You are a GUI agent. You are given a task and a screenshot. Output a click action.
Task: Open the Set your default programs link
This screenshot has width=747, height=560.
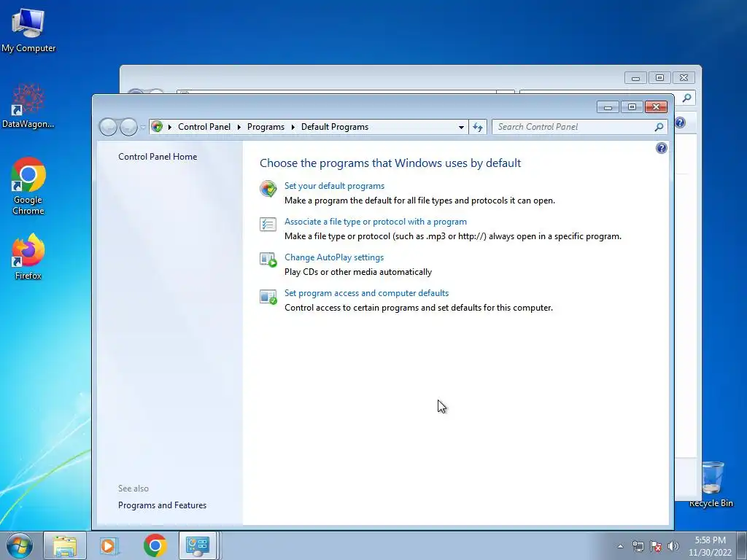click(334, 186)
